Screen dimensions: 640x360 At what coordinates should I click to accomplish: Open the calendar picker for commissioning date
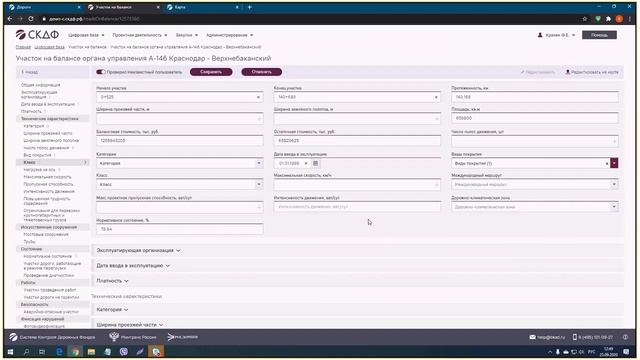click(315, 163)
